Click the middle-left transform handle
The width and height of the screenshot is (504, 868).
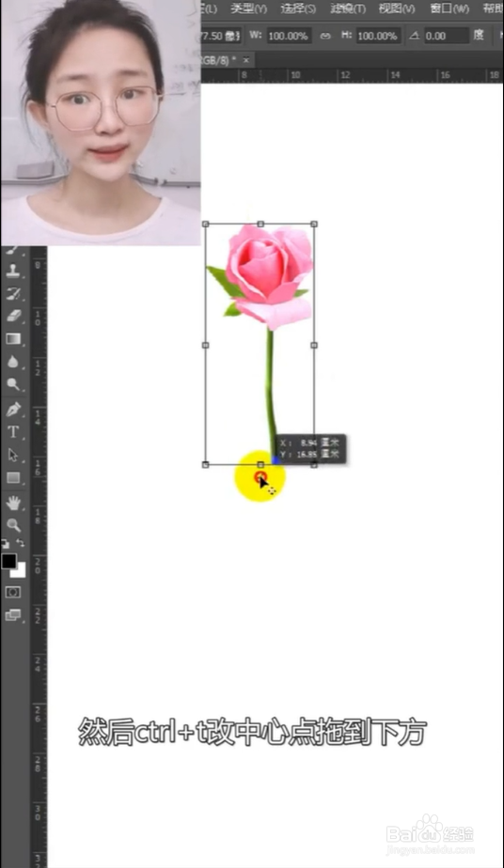pyautogui.click(x=206, y=345)
